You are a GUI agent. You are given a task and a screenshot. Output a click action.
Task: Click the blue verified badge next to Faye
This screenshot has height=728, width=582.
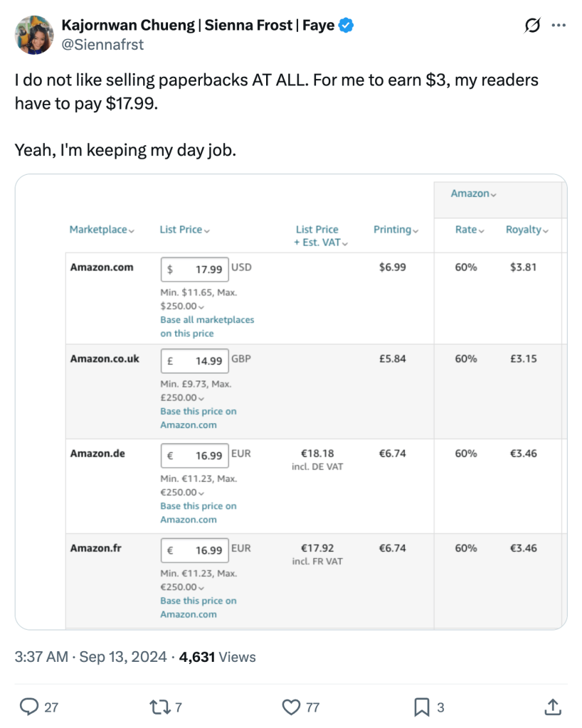(346, 23)
